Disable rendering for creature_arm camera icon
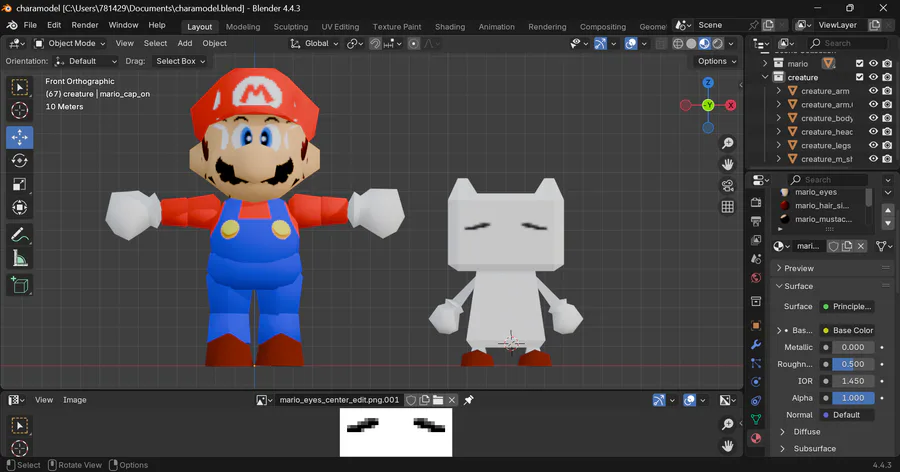 pos(887,91)
